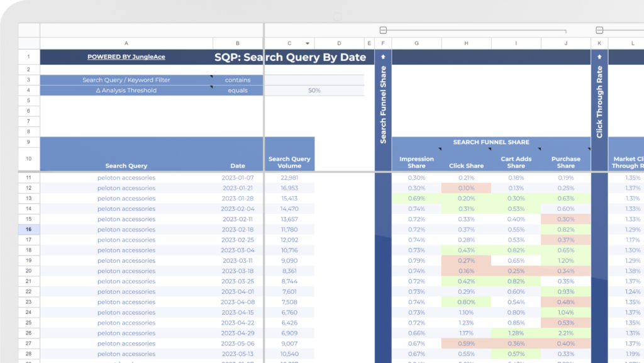
Task: Select column J header
Action: (565, 43)
